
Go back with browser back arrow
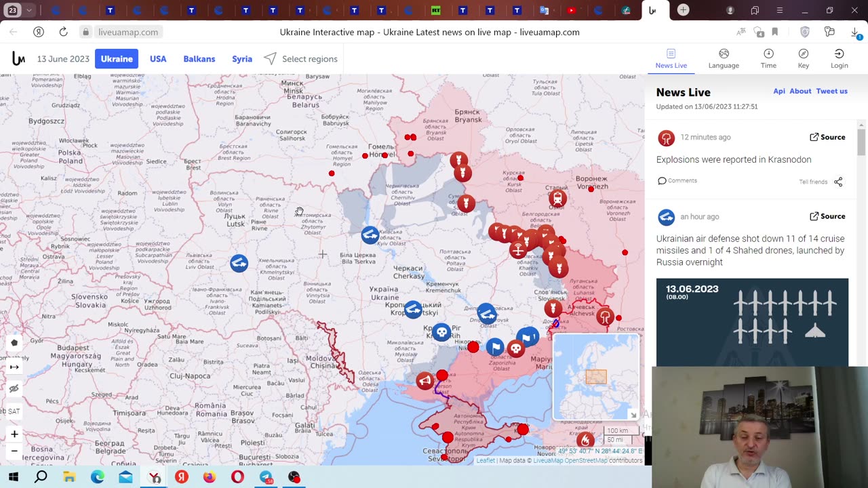tap(14, 32)
